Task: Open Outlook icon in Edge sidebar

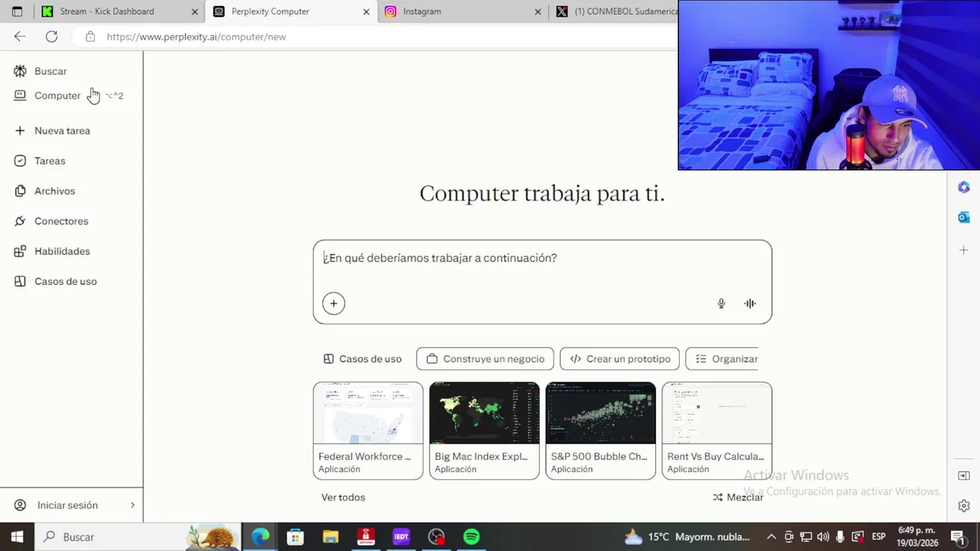Action: click(964, 218)
